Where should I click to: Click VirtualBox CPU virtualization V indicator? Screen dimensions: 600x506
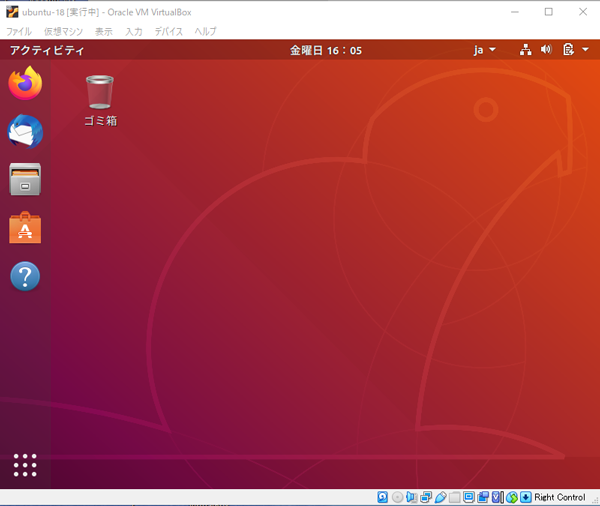point(497,497)
